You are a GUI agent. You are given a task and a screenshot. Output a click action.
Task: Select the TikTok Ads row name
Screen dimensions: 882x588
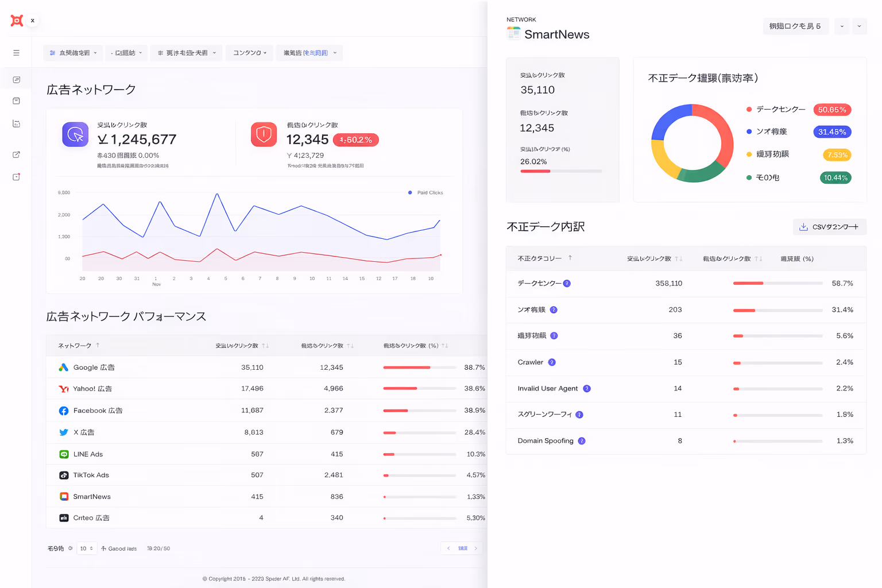tap(91, 475)
